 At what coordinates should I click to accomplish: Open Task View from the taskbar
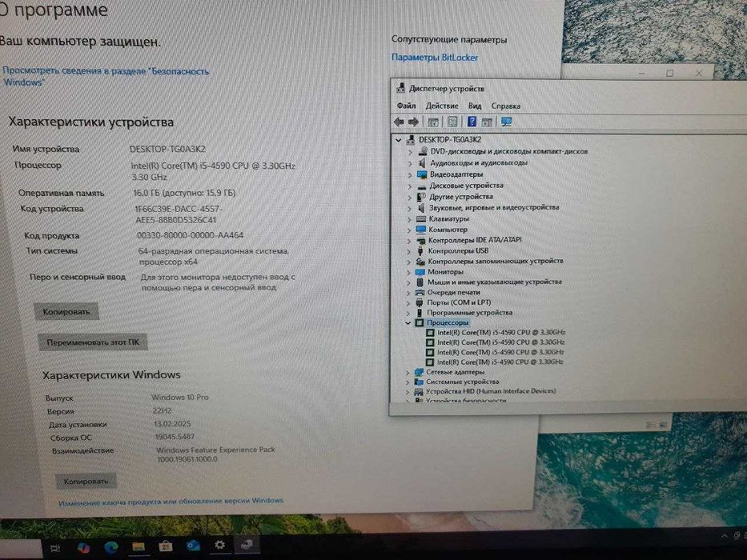[55, 549]
